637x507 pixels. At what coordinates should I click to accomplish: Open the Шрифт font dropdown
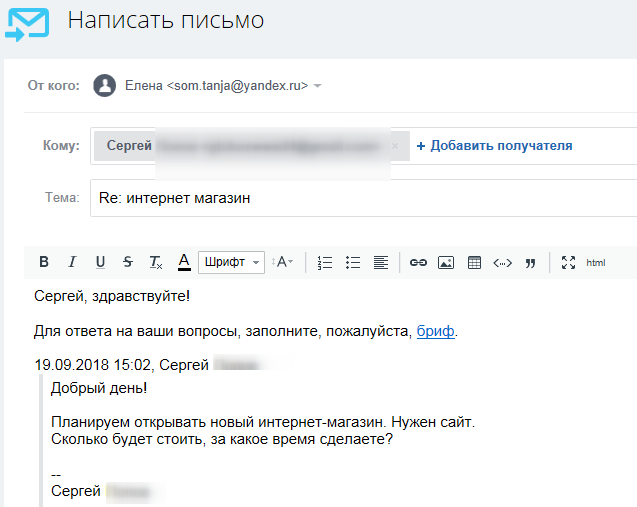pyautogui.click(x=232, y=262)
